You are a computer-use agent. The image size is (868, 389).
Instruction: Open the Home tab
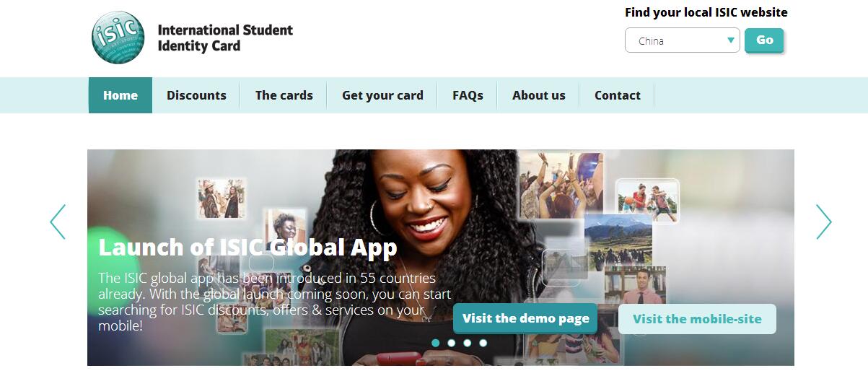click(120, 95)
